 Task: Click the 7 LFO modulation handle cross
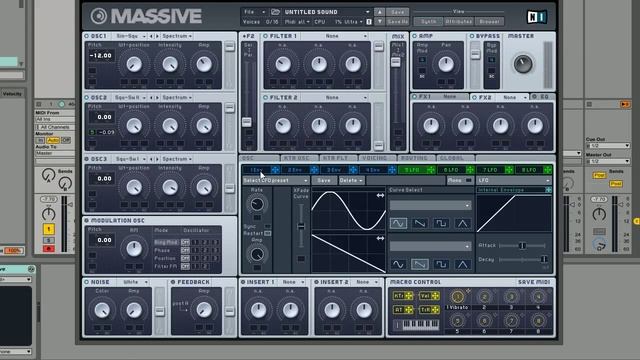(x=509, y=170)
